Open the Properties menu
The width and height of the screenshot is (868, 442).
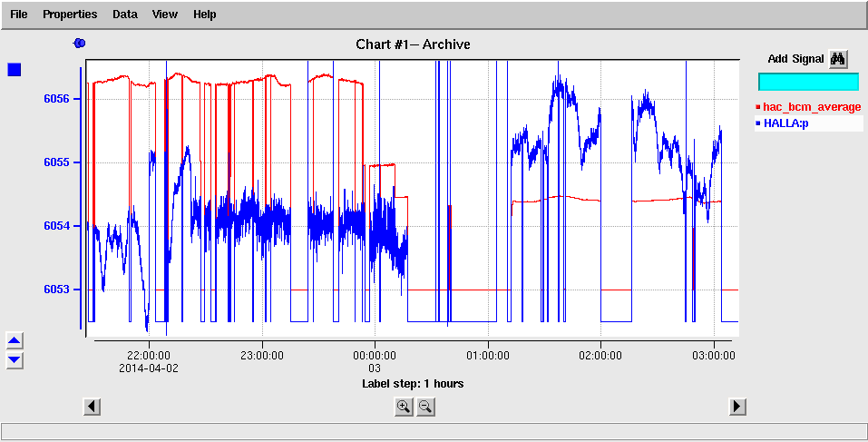[x=70, y=15]
